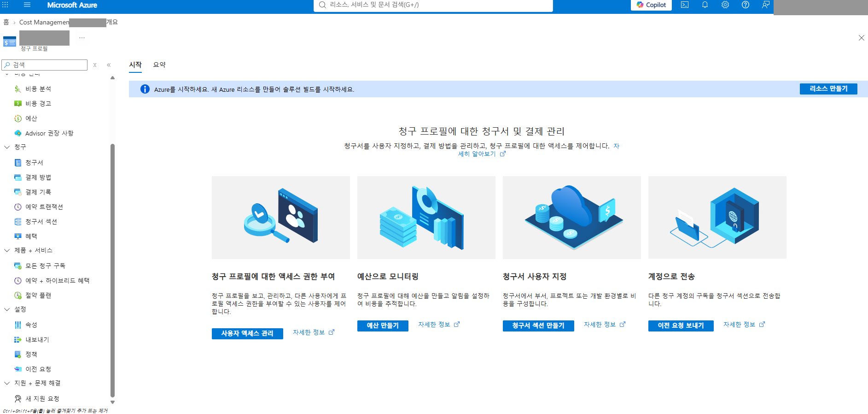
Task: Go to Cost Management in the breadcrumb
Action: pyautogui.click(x=44, y=22)
